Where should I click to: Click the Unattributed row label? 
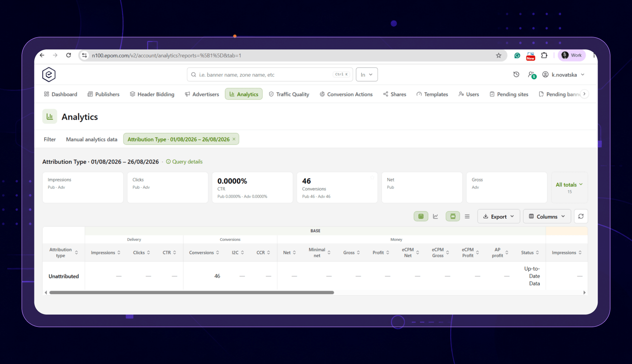(x=64, y=276)
